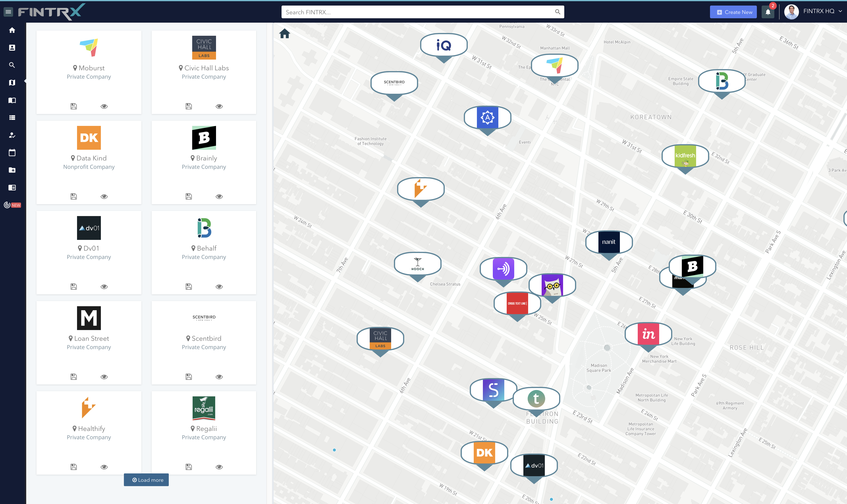Save the Scentbird card
This screenshot has width=847, height=504.
189,377
